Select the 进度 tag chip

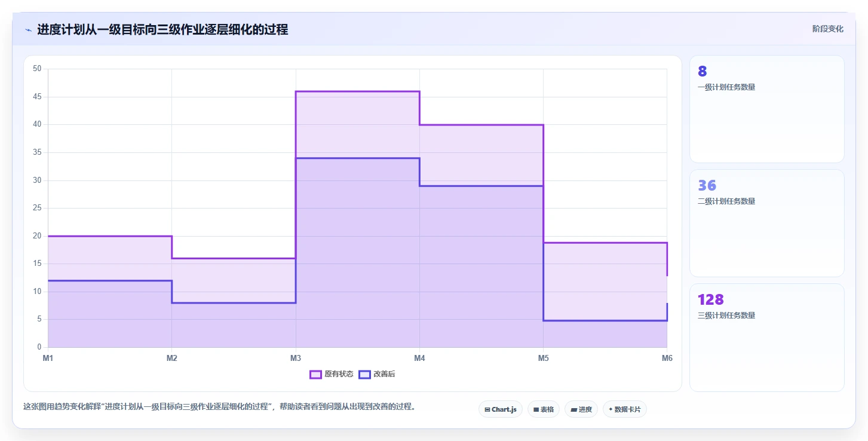(581, 409)
